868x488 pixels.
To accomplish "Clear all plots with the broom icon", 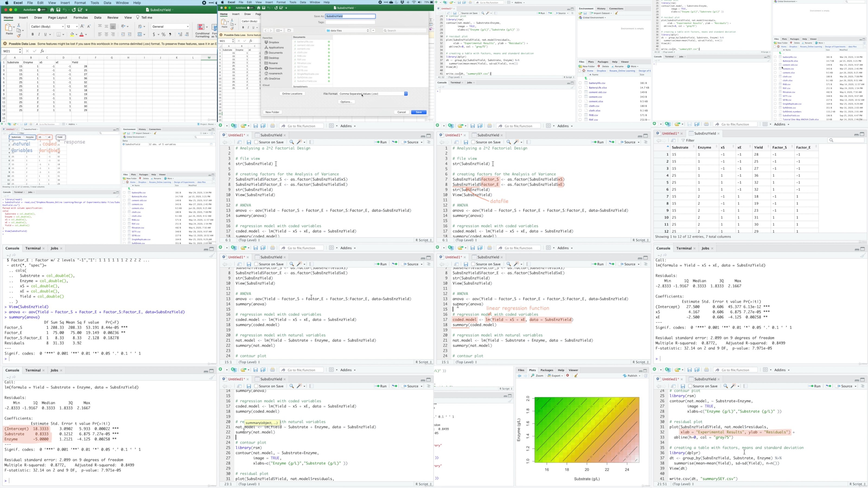I will click(x=576, y=375).
